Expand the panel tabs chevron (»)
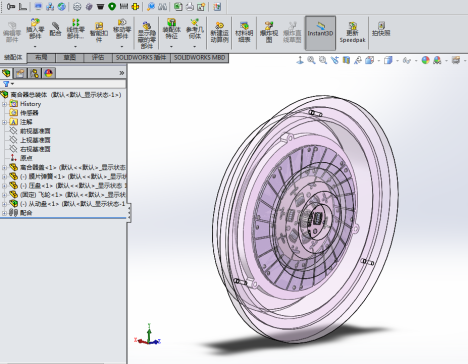Image resolution: width=468 pixels, height=364 pixels. (x=122, y=73)
